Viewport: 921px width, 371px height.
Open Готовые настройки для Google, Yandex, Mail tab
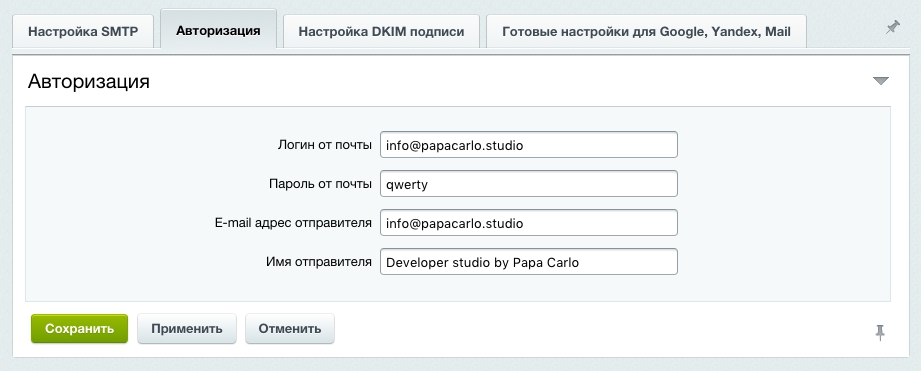click(x=646, y=32)
